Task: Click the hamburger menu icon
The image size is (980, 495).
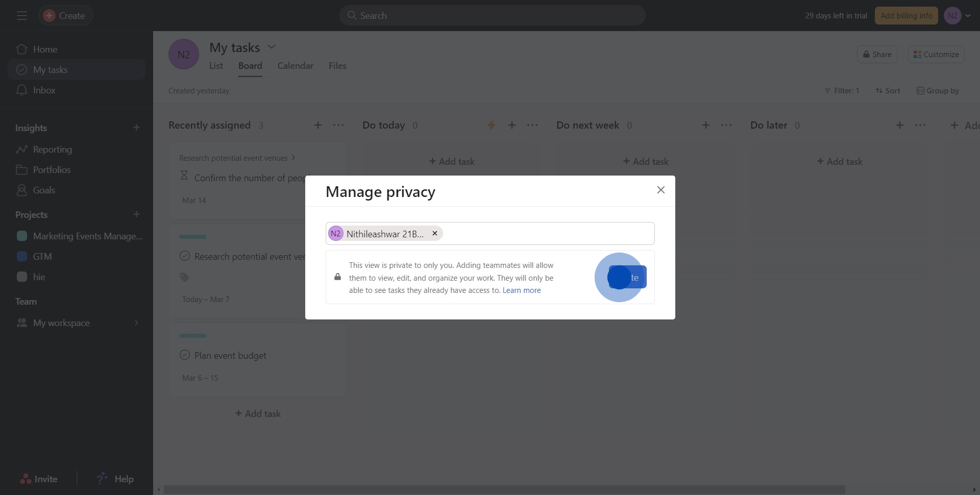Action: [x=21, y=16]
